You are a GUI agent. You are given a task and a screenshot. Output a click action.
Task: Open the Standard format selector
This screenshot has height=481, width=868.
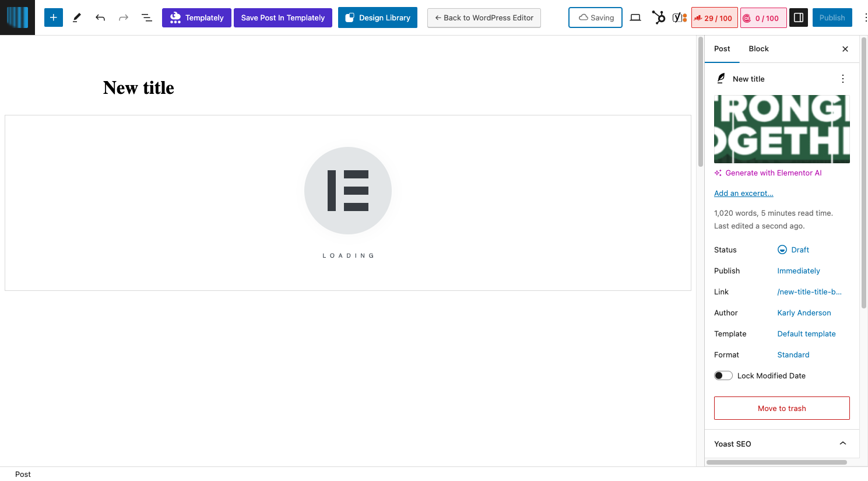click(x=793, y=354)
